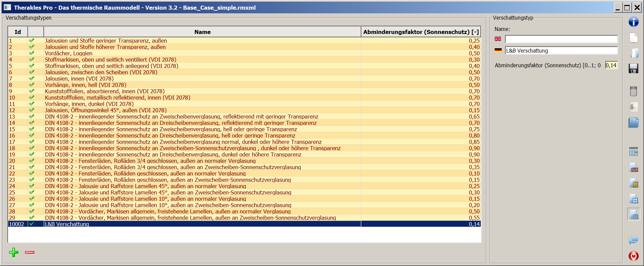
Task: Sort by the Id column header
Action: click(x=18, y=32)
